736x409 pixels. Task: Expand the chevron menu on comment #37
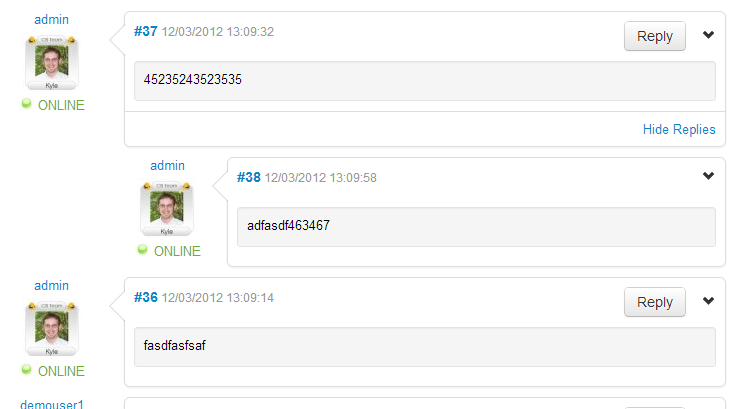[x=708, y=35]
